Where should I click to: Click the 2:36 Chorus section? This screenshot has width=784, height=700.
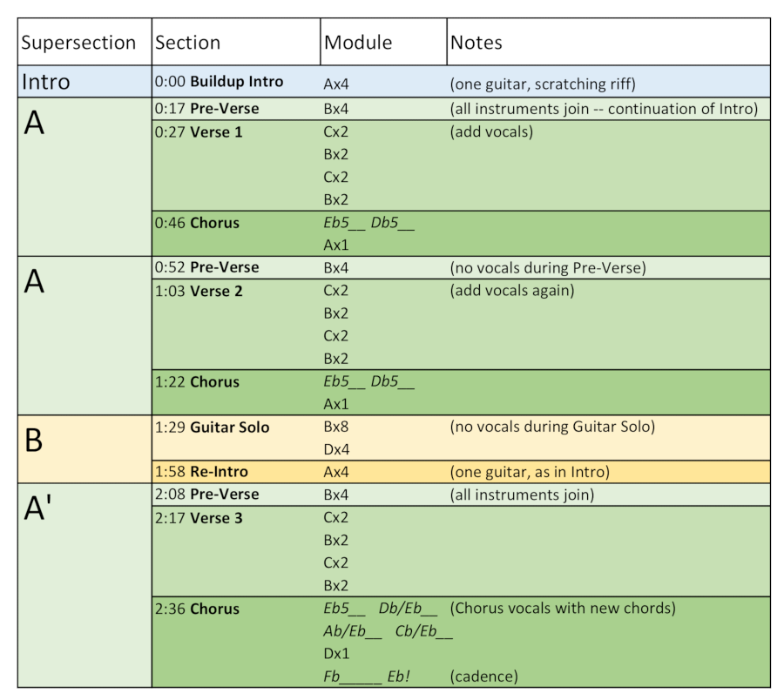(197, 609)
